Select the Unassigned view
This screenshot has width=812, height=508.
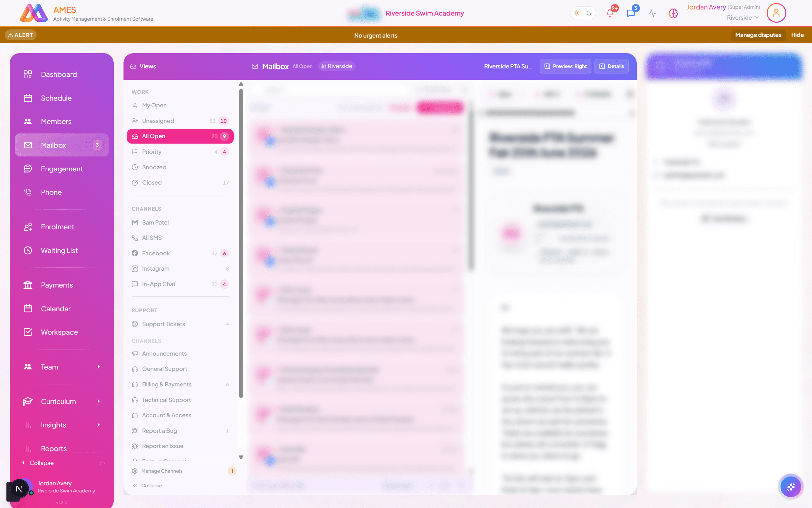(180, 121)
